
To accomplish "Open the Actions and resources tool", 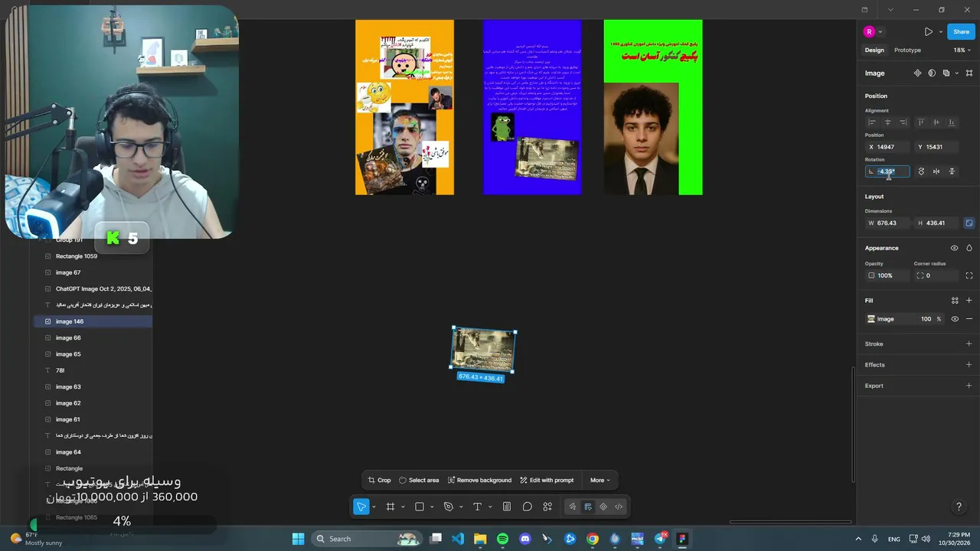I will [x=547, y=507].
